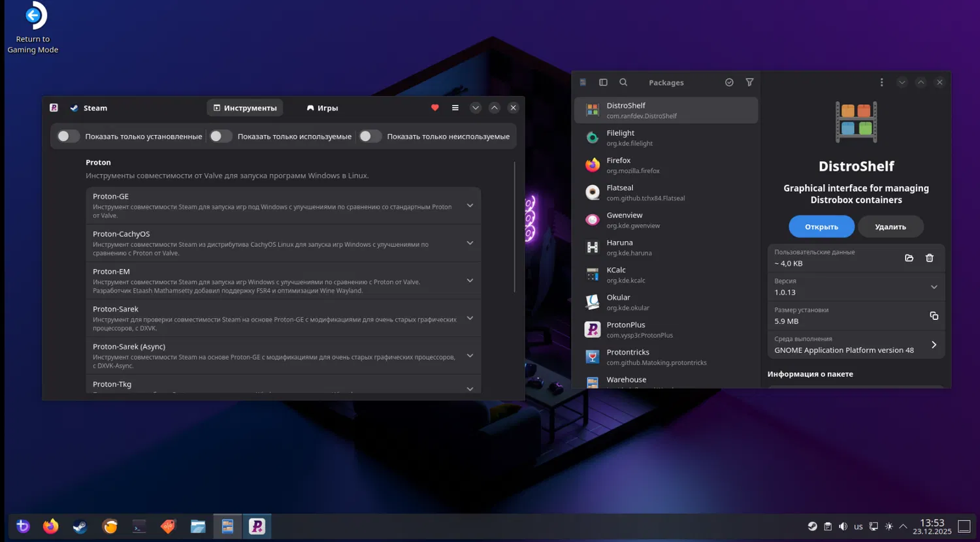The width and height of the screenshot is (980, 542).
Task: Switch to the Инструменты tab
Action: [x=245, y=108]
